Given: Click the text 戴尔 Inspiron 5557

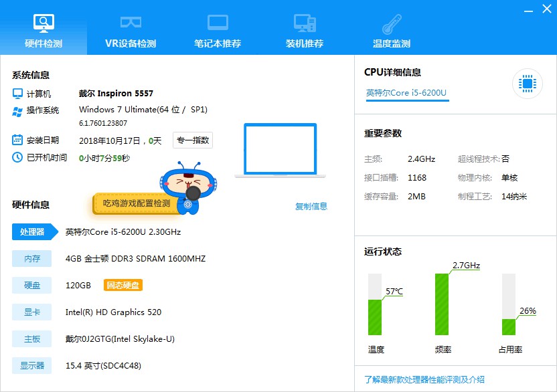Looking at the screenshot, I should coord(116,94).
